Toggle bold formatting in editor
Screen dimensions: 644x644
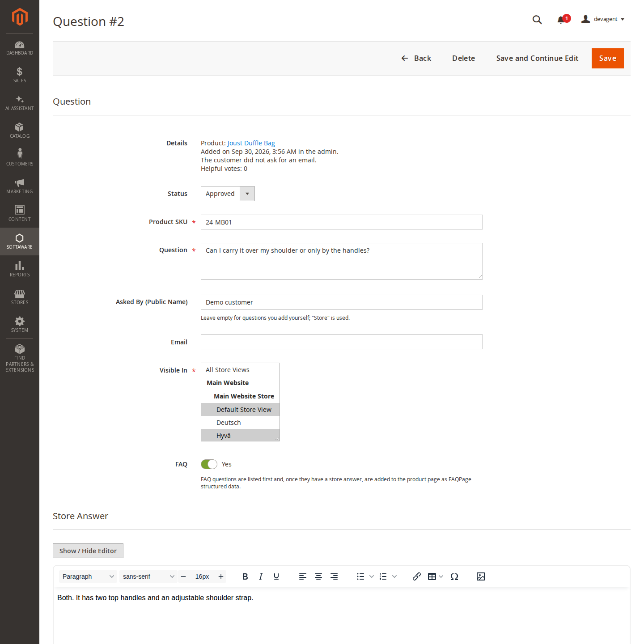pyautogui.click(x=245, y=576)
